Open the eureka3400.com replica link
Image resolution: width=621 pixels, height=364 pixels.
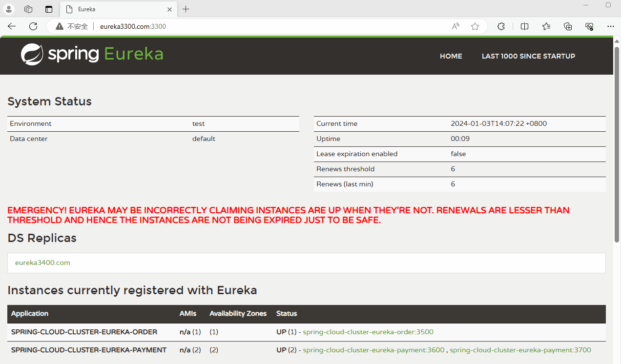(42, 263)
